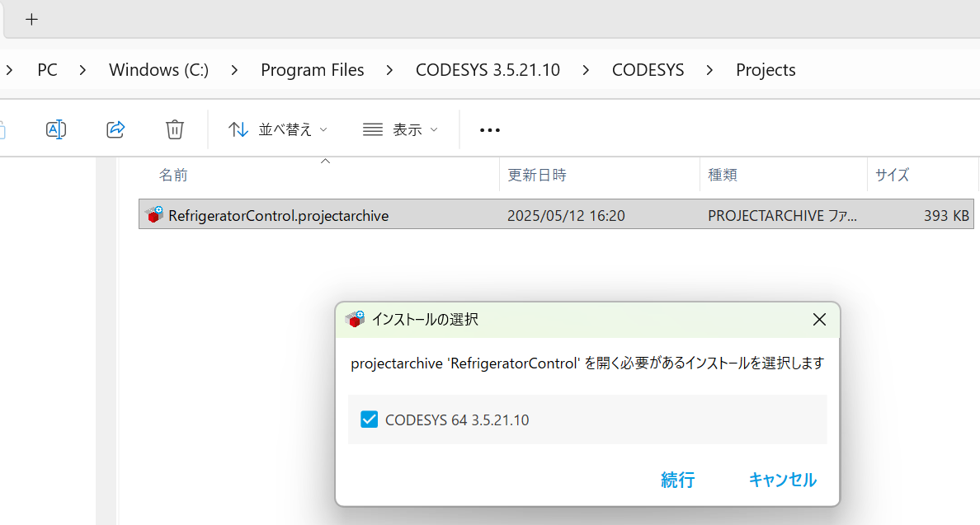Expand the chevron after Program Files
The image size is (980, 525).
(x=389, y=70)
